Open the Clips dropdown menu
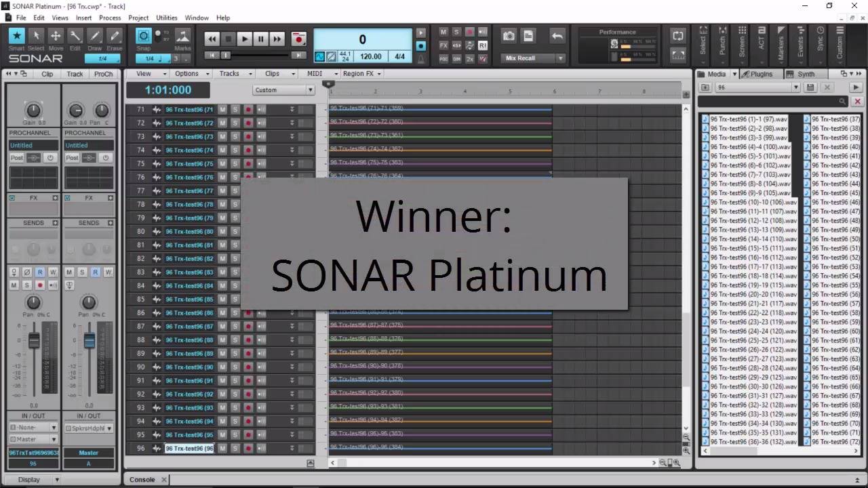 coord(278,74)
